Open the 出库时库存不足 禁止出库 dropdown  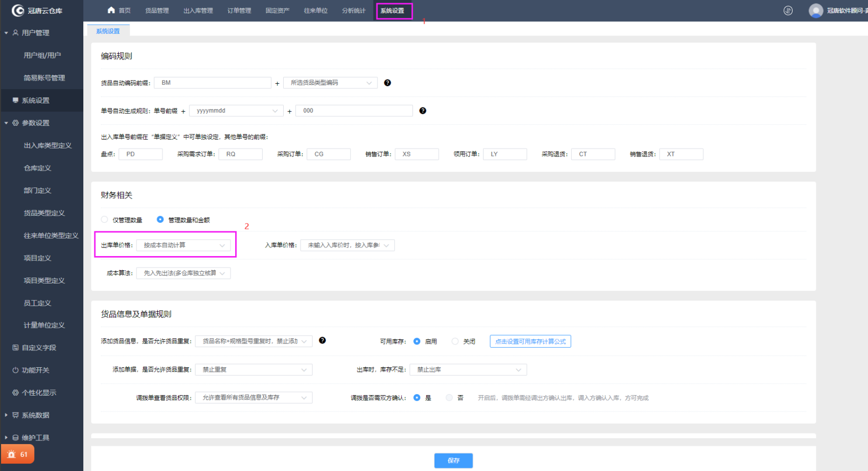(x=468, y=370)
